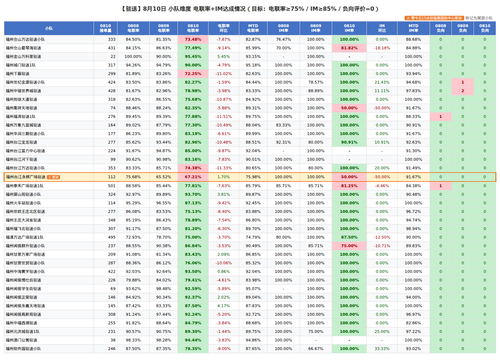500x364 pixels.
Task: Click the order count 74
Action: click(x=113, y=108)
